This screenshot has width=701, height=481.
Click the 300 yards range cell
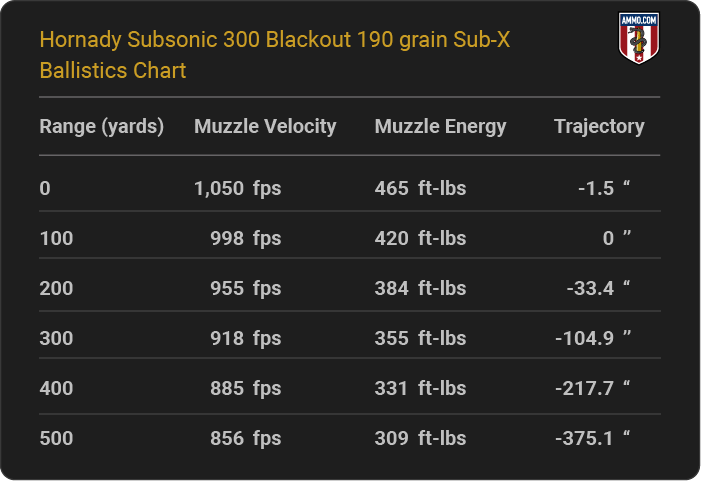click(x=56, y=338)
